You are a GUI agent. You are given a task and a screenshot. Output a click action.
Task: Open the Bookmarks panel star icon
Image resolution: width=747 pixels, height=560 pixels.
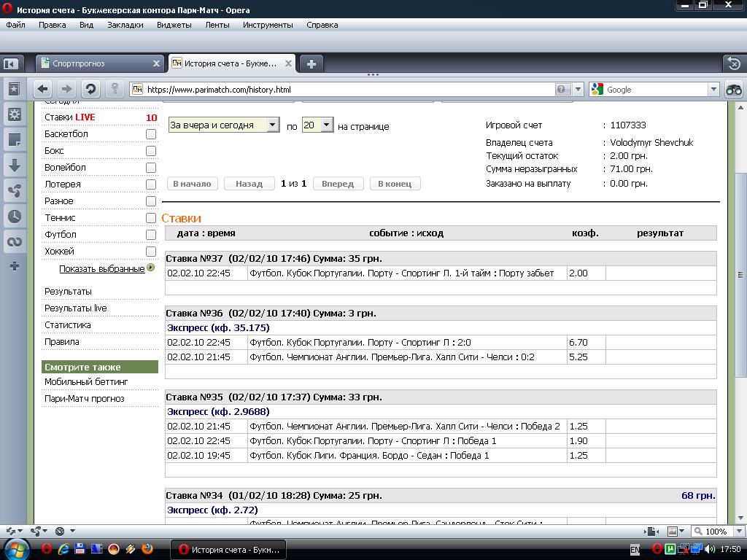coord(14,89)
